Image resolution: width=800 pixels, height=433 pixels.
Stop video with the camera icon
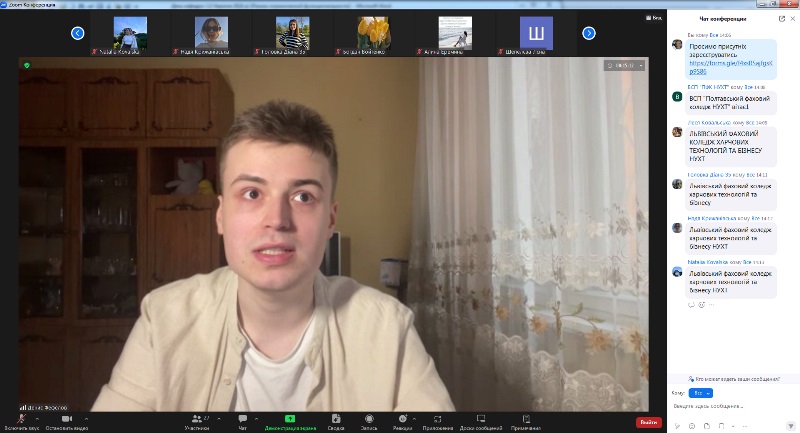click(67, 421)
